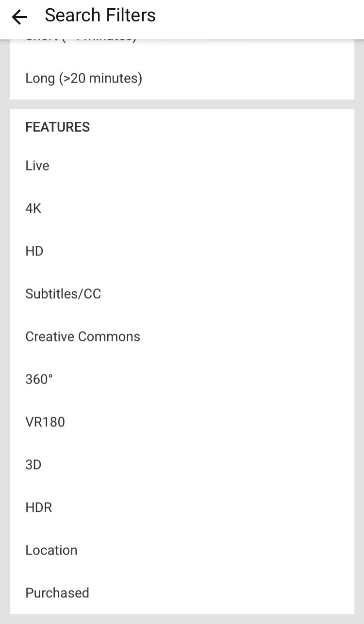Select the 360° video filter
364x624 pixels.
(182, 379)
